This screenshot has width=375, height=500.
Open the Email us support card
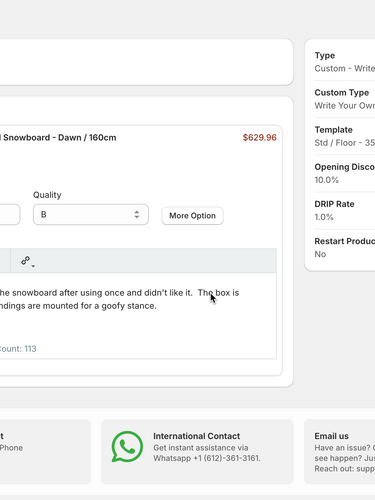[x=339, y=451]
